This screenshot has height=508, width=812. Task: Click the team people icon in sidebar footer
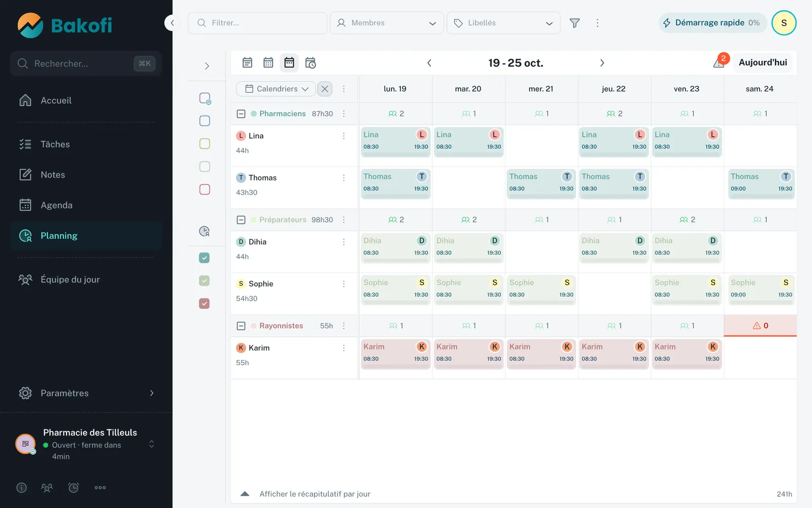click(47, 488)
